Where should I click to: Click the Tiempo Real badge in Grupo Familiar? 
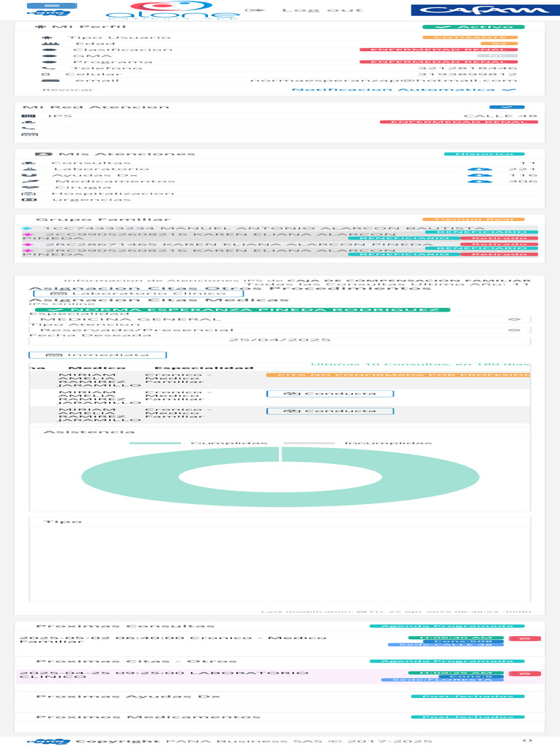(472, 219)
